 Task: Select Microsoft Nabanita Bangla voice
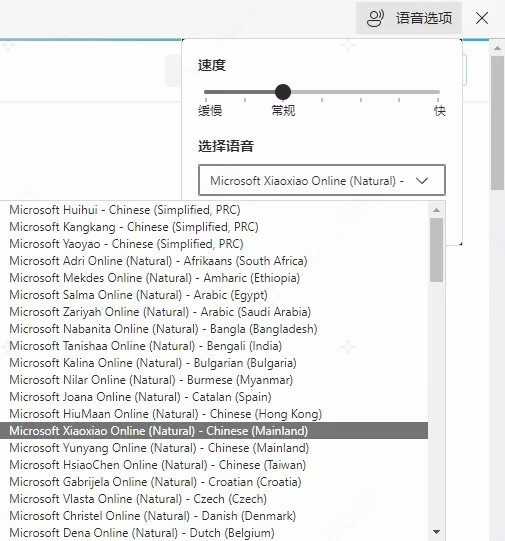[x=214, y=329]
